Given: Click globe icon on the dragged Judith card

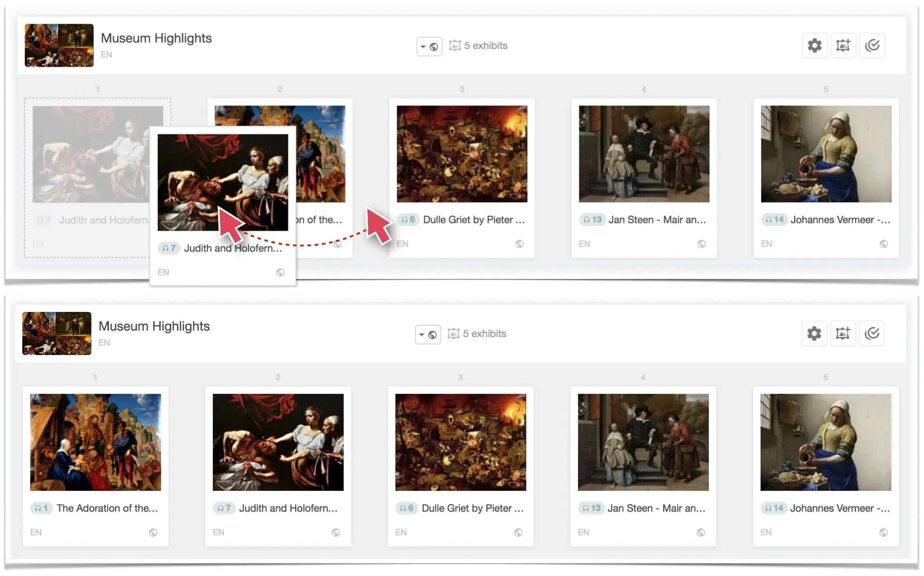Looking at the screenshot, I should tap(280, 272).
